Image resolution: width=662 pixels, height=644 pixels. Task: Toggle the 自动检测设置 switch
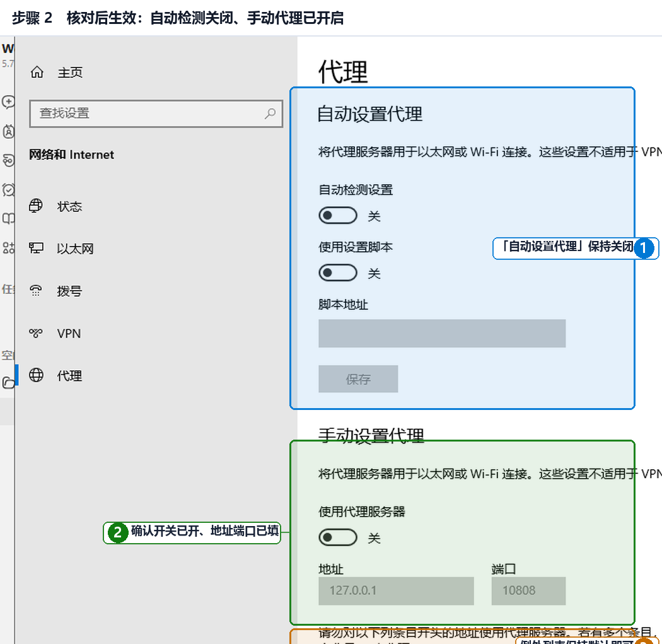(338, 216)
